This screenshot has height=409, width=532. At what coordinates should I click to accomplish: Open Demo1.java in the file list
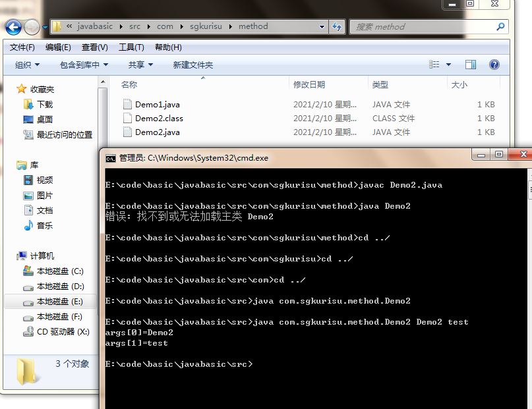pos(157,105)
